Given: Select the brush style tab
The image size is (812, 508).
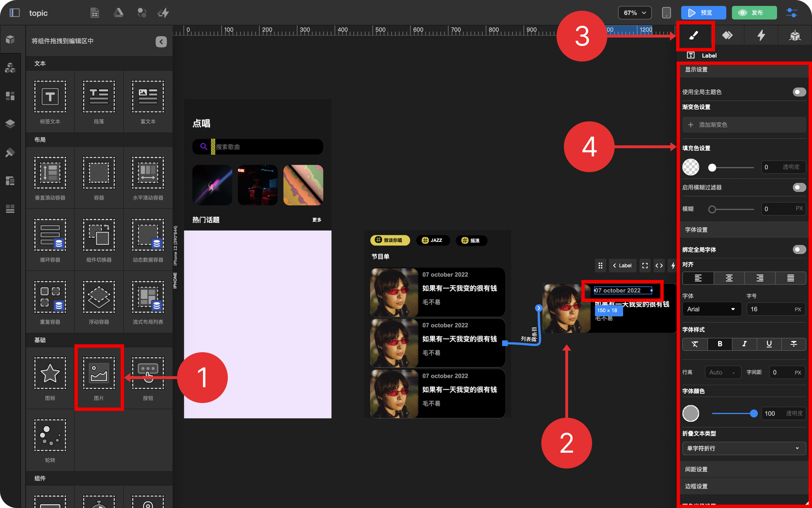Looking at the screenshot, I should [693, 35].
